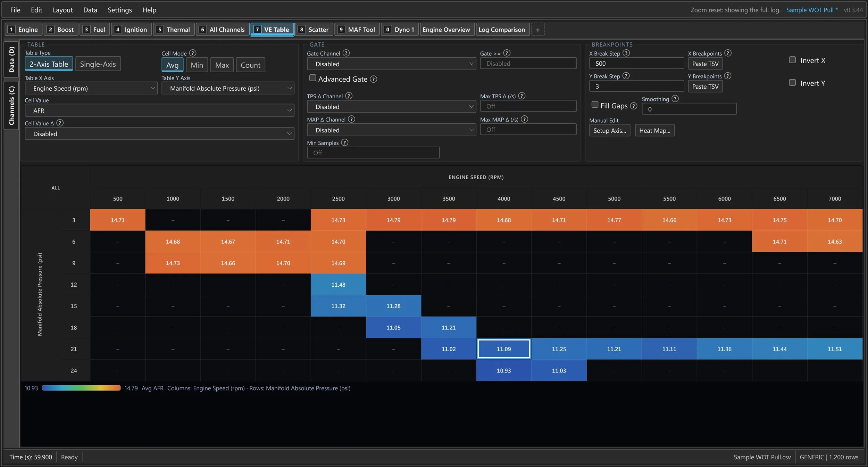Open help icon beside Y Break Step
Image resolution: width=868 pixels, height=467 pixels.
click(x=626, y=75)
